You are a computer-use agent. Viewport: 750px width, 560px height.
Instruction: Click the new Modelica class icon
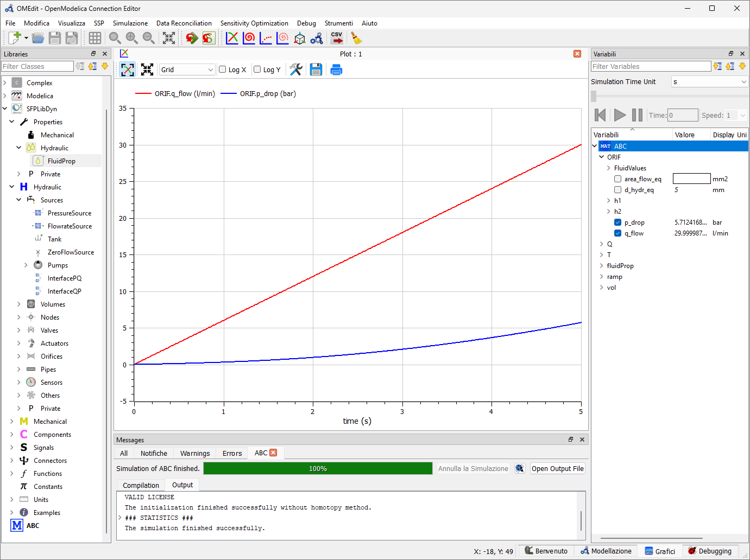click(15, 38)
